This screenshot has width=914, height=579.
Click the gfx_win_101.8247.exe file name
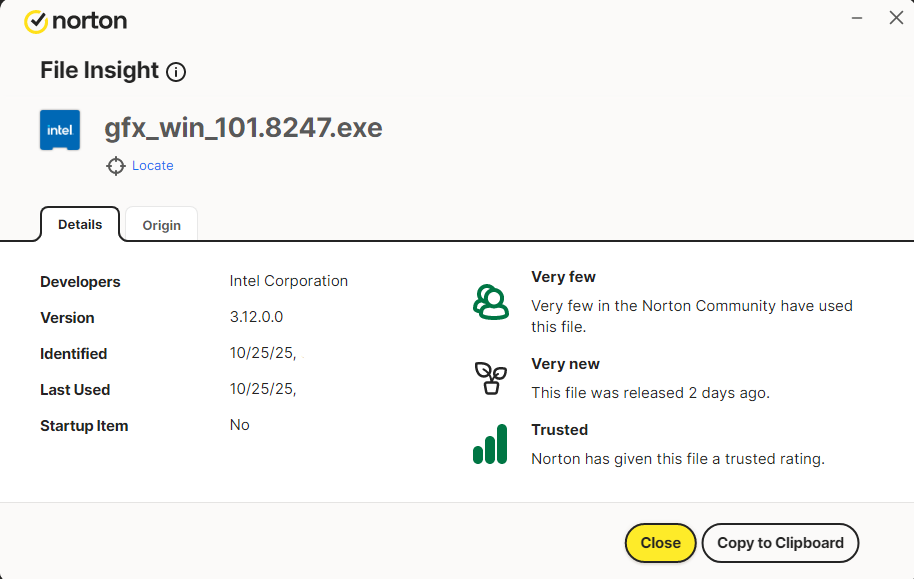click(x=243, y=129)
